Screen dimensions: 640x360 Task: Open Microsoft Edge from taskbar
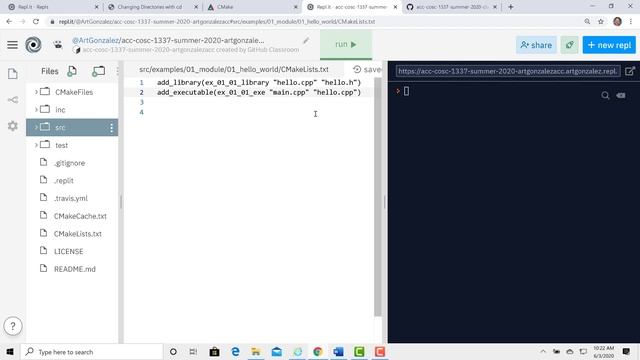point(236,351)
